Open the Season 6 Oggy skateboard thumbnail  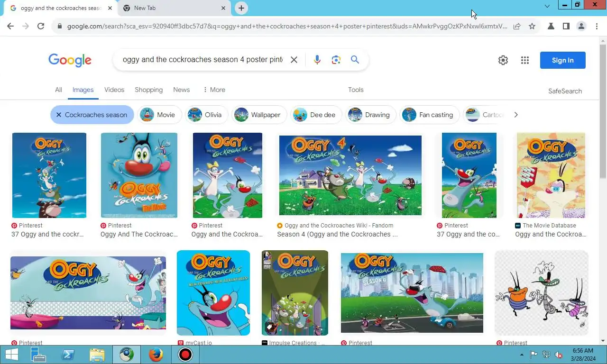(x=412, y=293)
